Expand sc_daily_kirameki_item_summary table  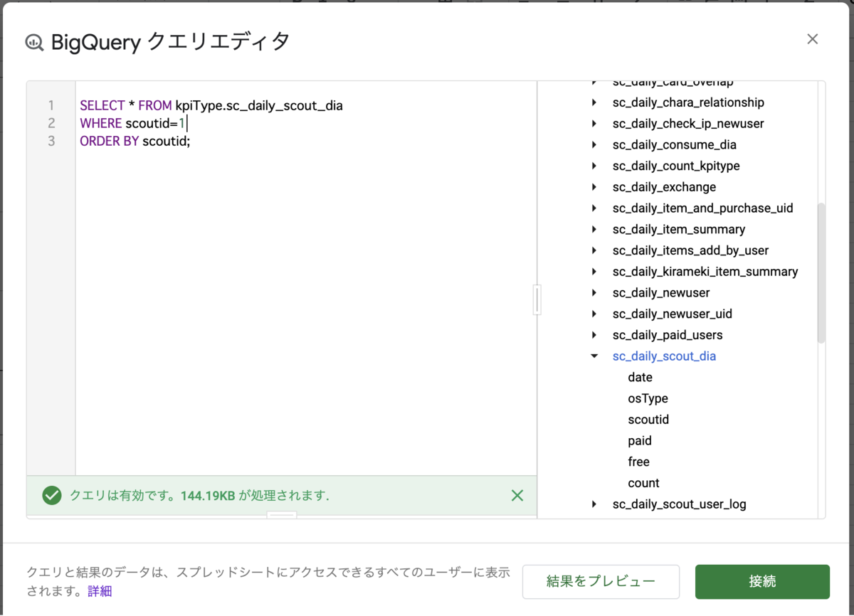click(594, 272)
